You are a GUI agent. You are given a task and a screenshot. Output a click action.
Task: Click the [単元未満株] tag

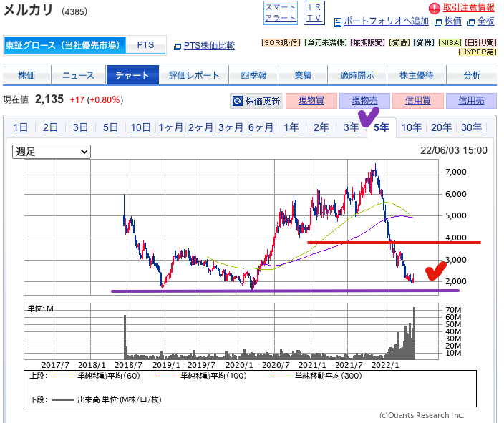point(326,43)
